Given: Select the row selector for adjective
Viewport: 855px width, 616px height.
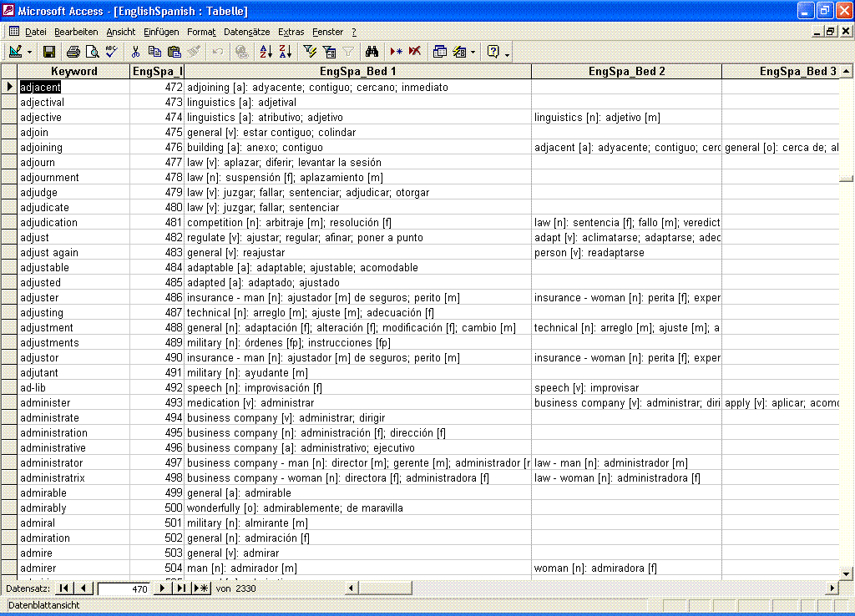Looking at the screenshot, I should point(8,118).
